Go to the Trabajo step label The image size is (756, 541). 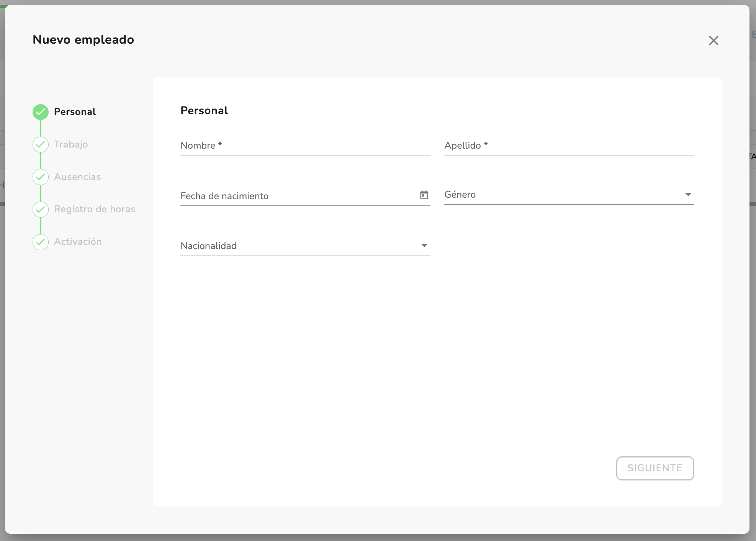(71, 144)
